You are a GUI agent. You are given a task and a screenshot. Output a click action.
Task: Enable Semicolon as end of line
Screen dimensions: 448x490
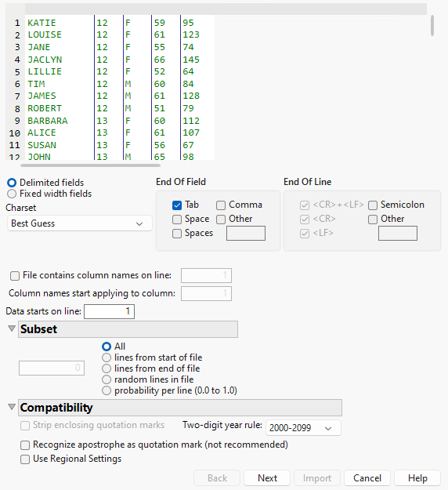coord(373,205)
